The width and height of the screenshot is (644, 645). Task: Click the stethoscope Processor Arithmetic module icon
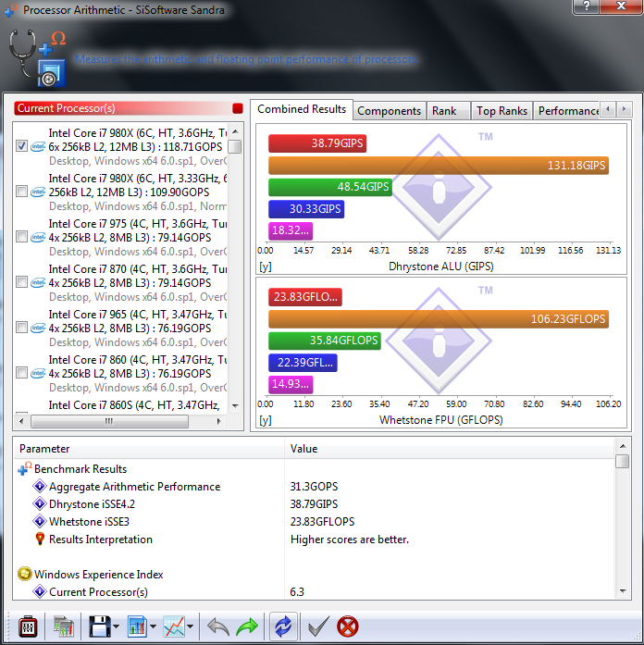(37, 58)
